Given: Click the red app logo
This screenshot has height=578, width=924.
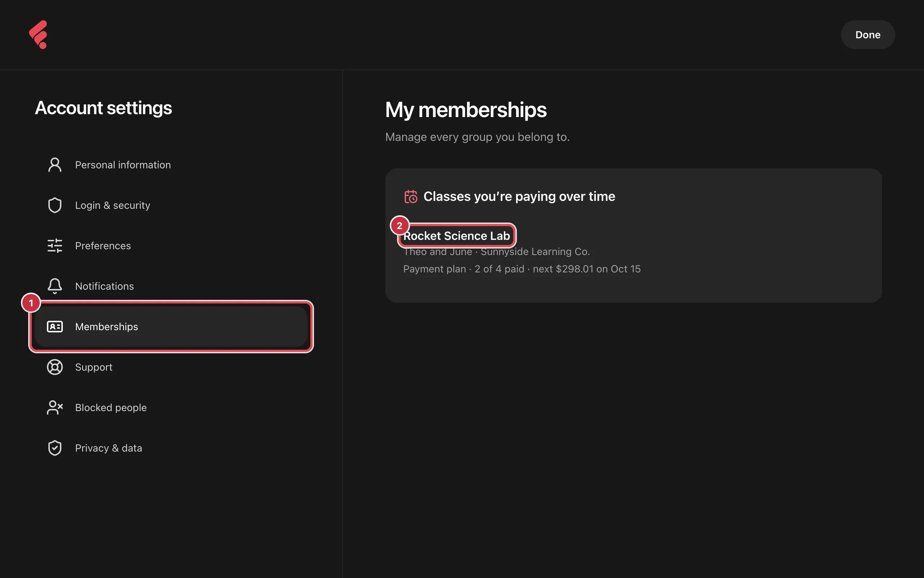Looking at the screenshot, I should tap(38, 34).
